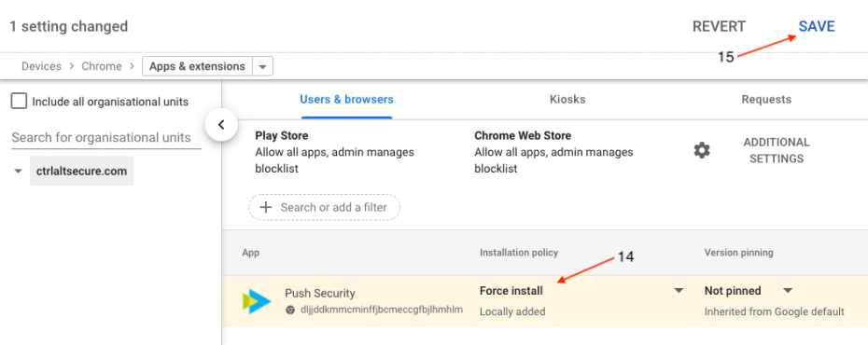The image size is (868, 345).
Task: Collapse the side panel with the chevron button
Action: (x=221, y=125)
